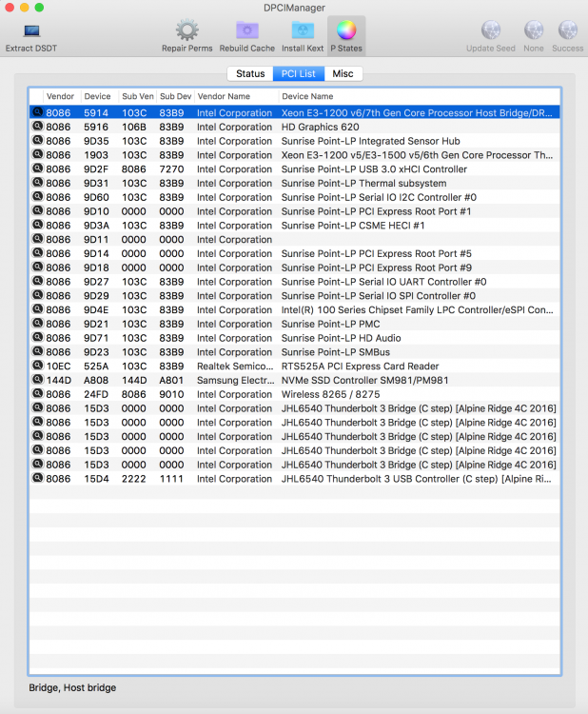Screen dimensions: 588x714
Task: Click the Repair Perms gear icon
Action: tap(187, 30)
